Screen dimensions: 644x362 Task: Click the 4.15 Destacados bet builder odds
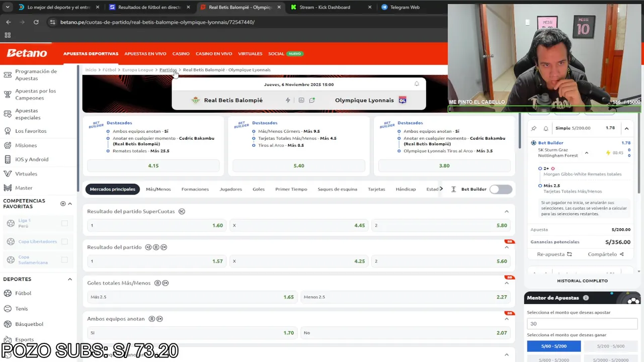pos(153,165)
